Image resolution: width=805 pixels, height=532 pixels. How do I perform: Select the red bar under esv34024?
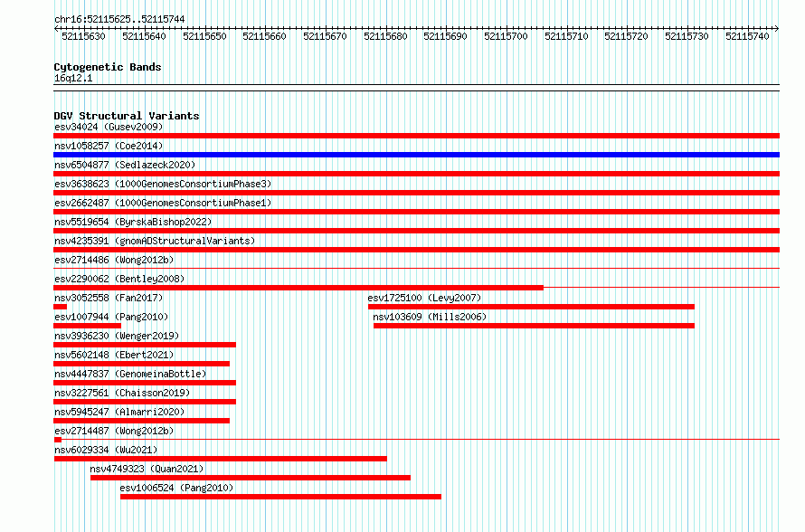[x=416, y=136]
